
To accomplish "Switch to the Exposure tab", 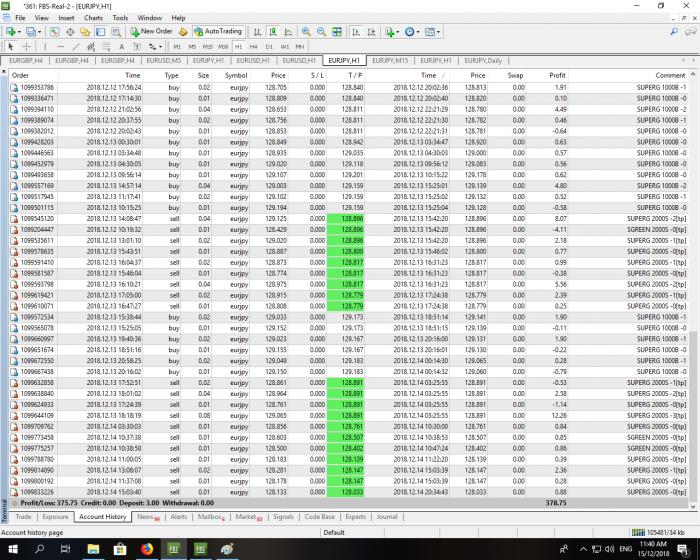I will [55, 517].
